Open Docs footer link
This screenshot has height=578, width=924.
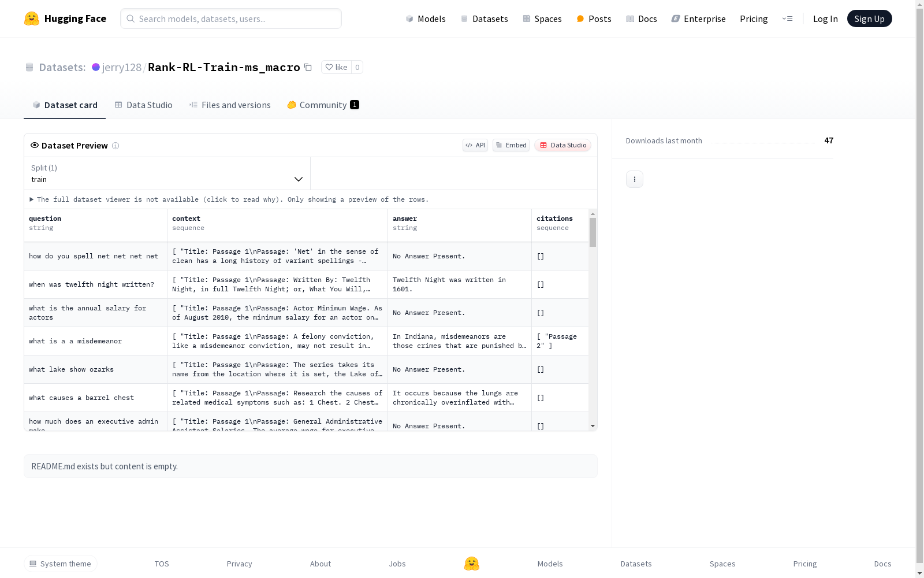(x=883, y=564)
